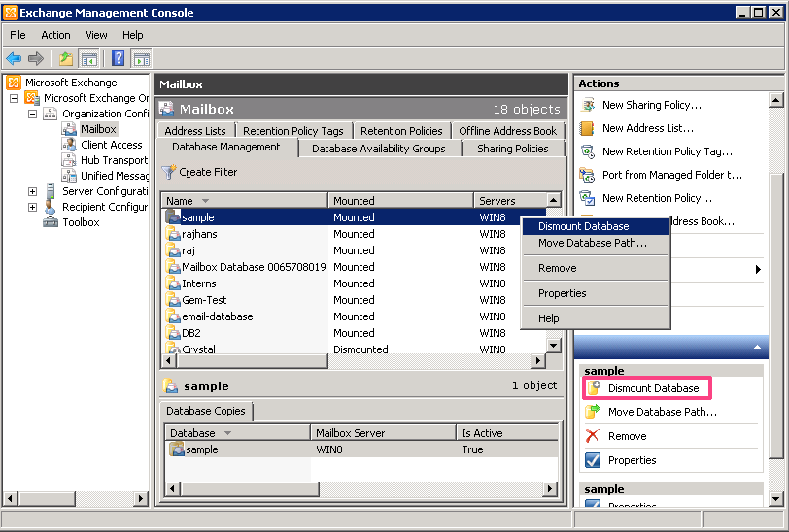
Task: Open the View menu
Action: pyautogui.click(x=96, y=35)
